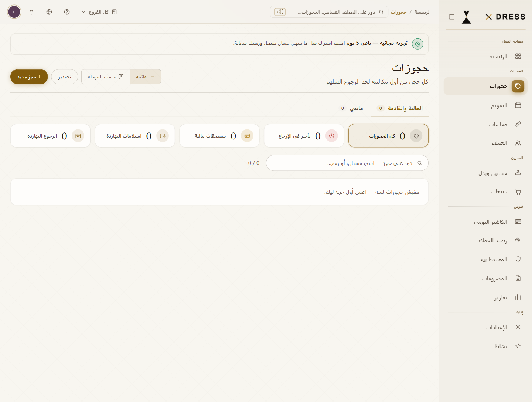Filter by مستحقات مالية card
The width and height of the screenshot is (532, 402).
219,136
